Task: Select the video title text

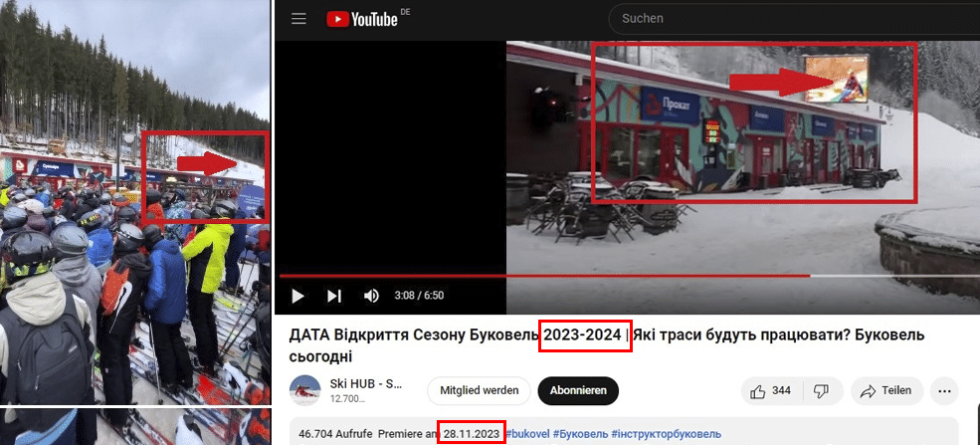Action: (x=606, y=345)
